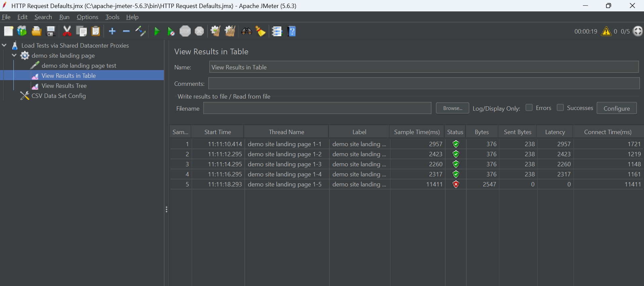Sort by Thread Name column header
Image resolution: width=644 pixels, height=286 pixels.
pyautogui.click(x=286, y=132)
